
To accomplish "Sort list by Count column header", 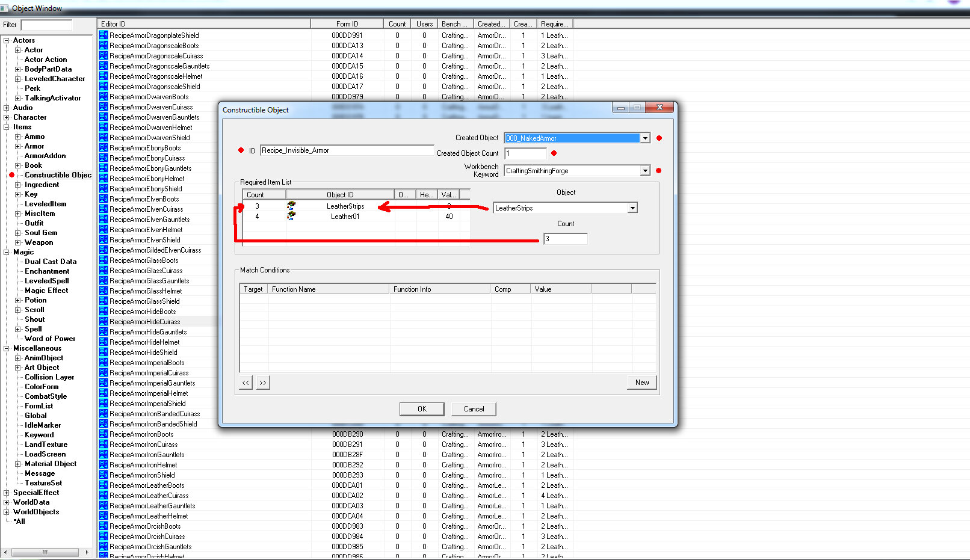I will (397, 24).
